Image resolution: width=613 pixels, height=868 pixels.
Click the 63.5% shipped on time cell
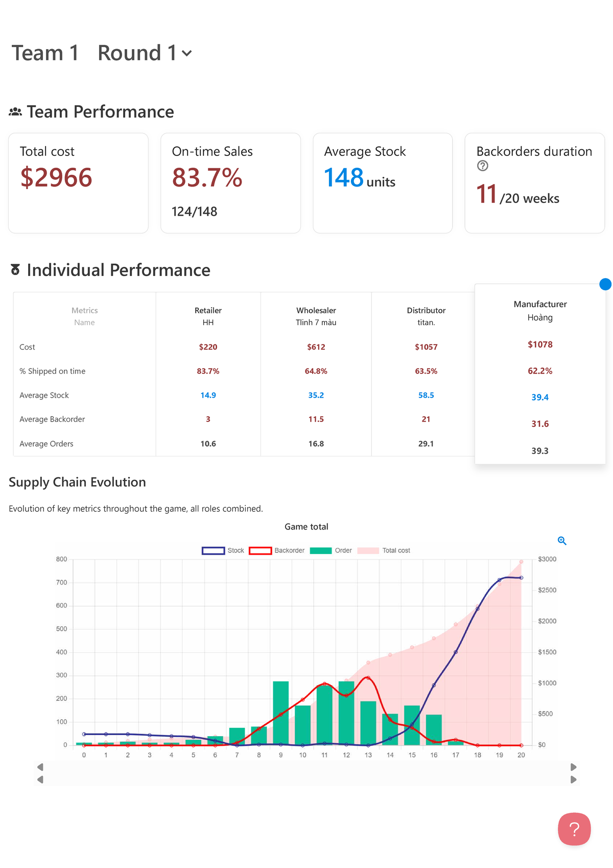(x=426, y=371)
